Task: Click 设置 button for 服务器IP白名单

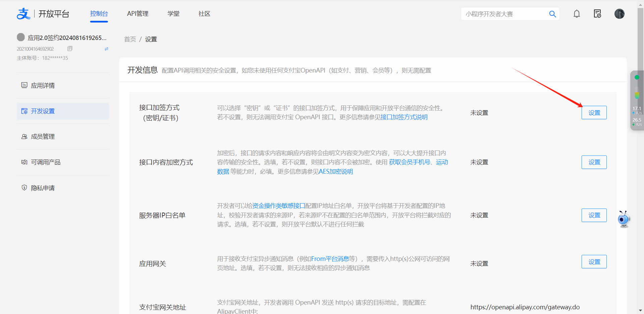Action: (594, 215)
